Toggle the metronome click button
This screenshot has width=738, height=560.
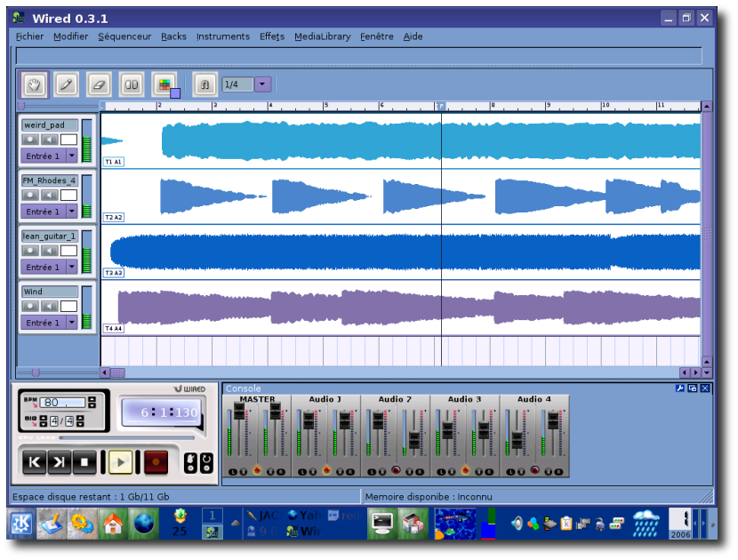190,463
